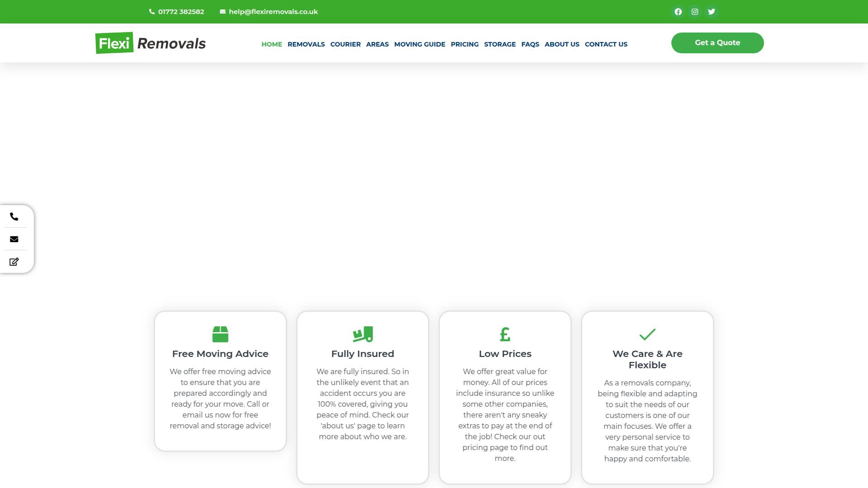Click the phone number 01772 382582 link

tap(181, 12)
